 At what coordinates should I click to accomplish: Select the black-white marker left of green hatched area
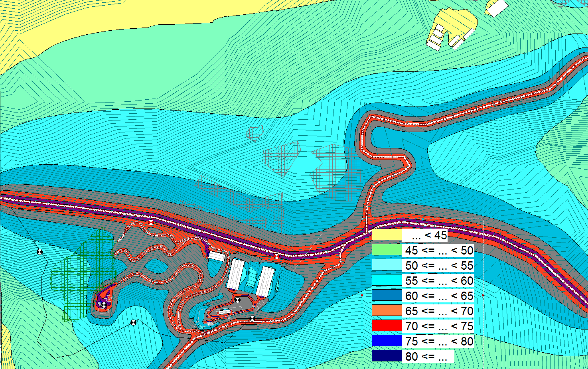39,252
